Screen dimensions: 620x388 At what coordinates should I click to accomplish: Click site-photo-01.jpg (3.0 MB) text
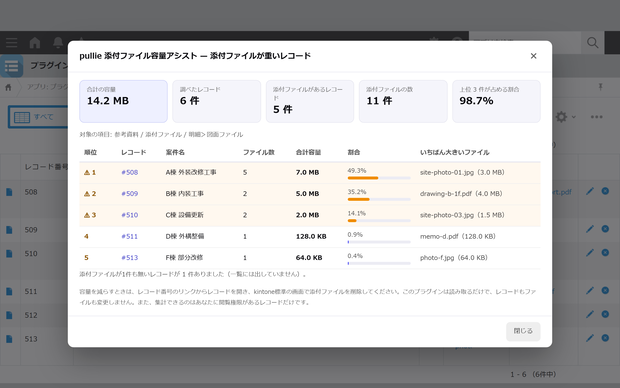tap(462, 172)
